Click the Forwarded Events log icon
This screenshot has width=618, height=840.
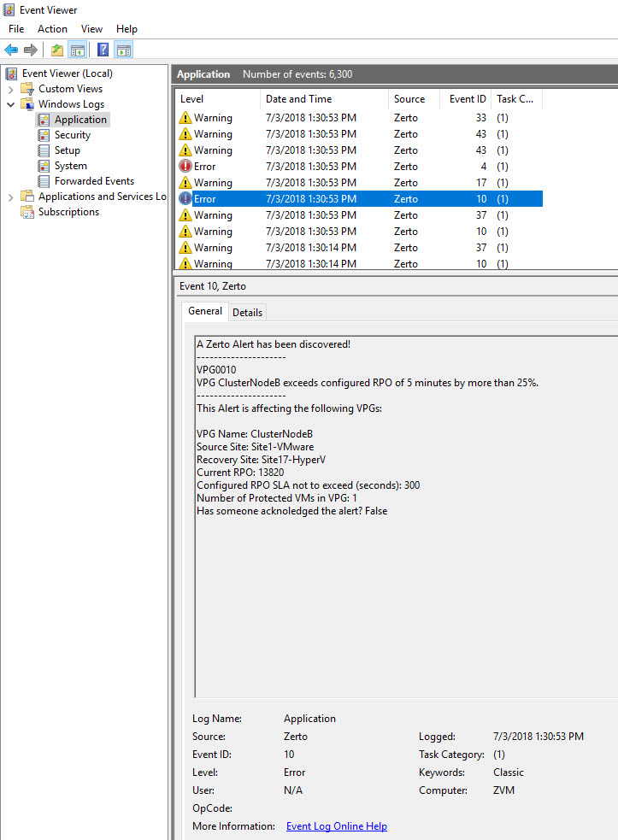(x=44, y=181)
